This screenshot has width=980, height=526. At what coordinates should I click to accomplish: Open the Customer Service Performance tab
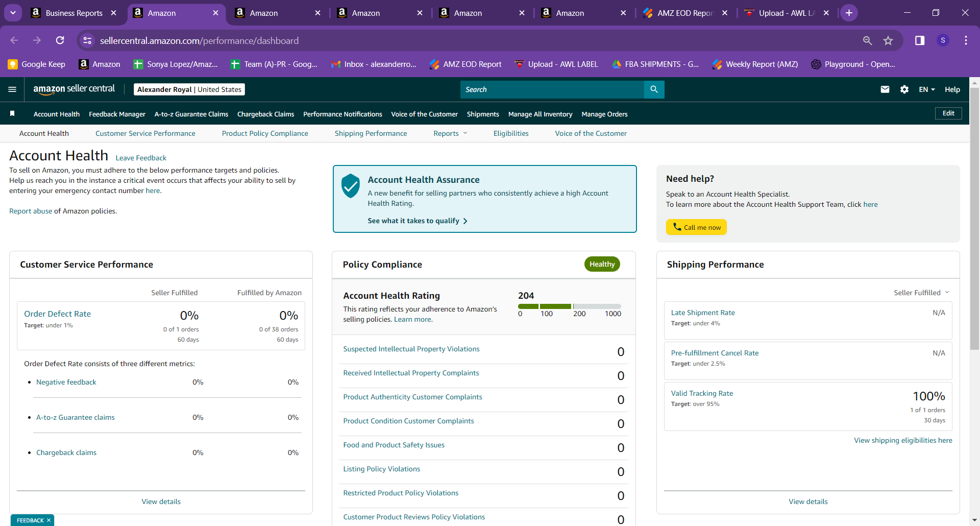click(145, 133)
